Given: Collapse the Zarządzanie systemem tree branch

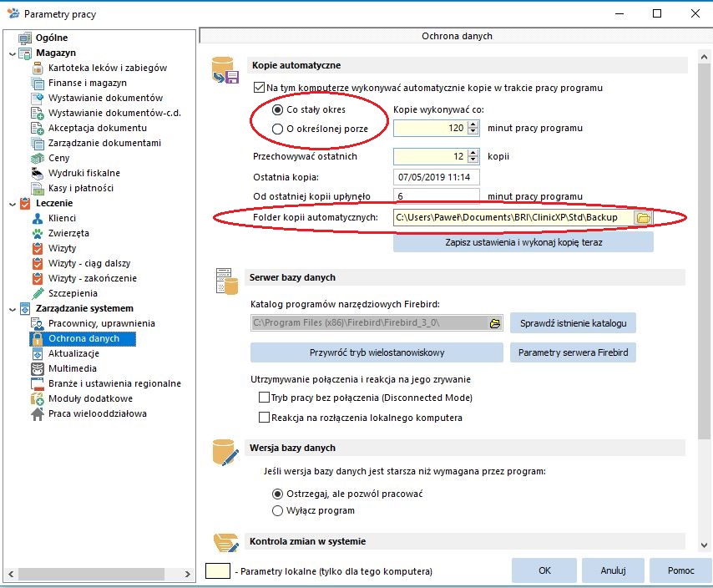Looking at the screenshot, I should (13, 309).
